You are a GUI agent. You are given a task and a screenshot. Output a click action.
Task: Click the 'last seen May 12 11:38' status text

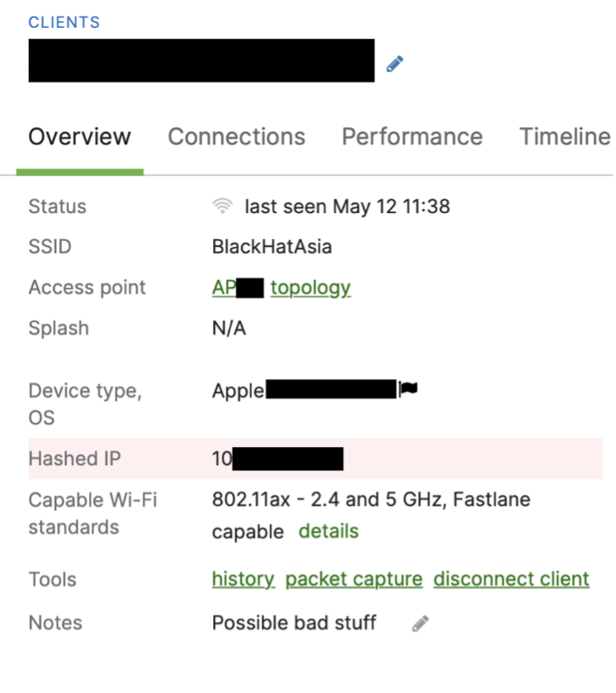[346, 206]
